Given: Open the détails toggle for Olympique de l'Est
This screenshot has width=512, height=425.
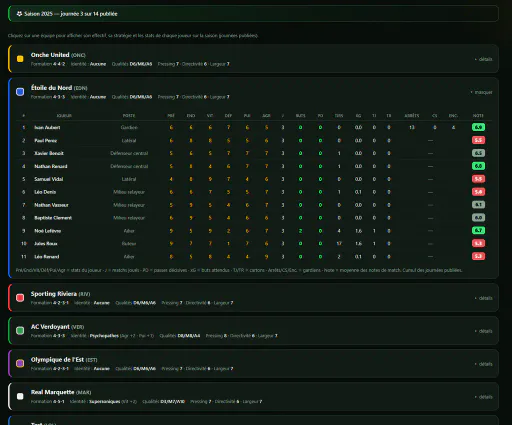Looking at the screenshot, I should (483, 364).
